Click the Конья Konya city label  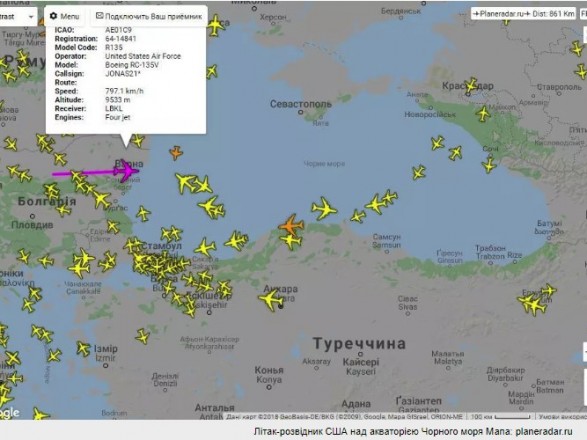click(x=269, y=375)
